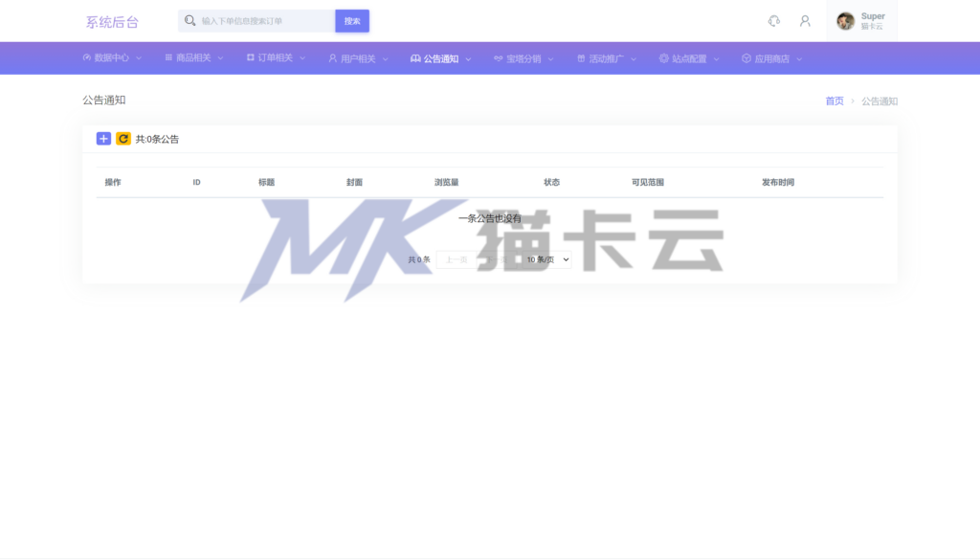Screen dimensions: 980x560
Task: Expand the 应用商店 menu chevron
Action: click(799, 58)
